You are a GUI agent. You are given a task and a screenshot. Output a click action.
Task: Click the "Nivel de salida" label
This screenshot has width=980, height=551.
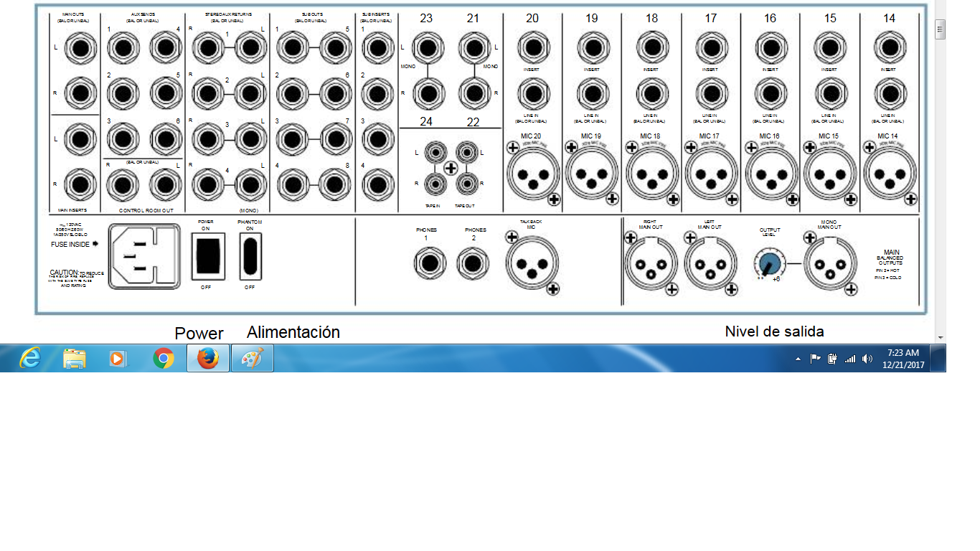(x=774, y=331)
